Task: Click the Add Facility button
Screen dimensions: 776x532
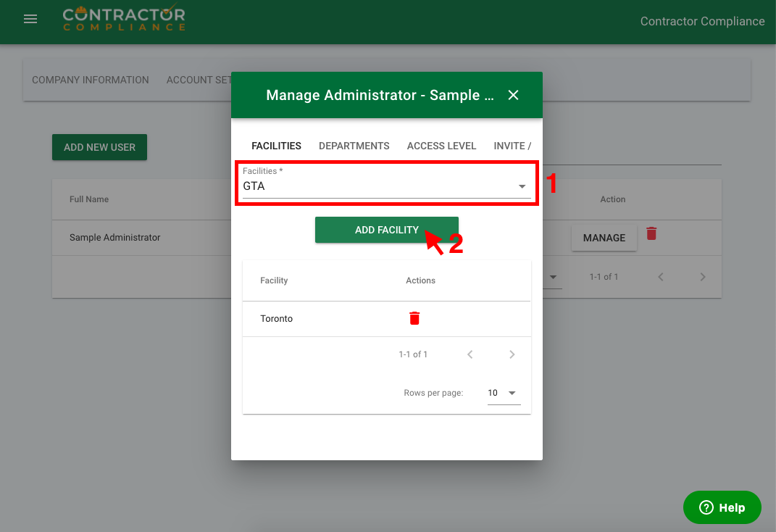Action: click(x=386, y=230)
